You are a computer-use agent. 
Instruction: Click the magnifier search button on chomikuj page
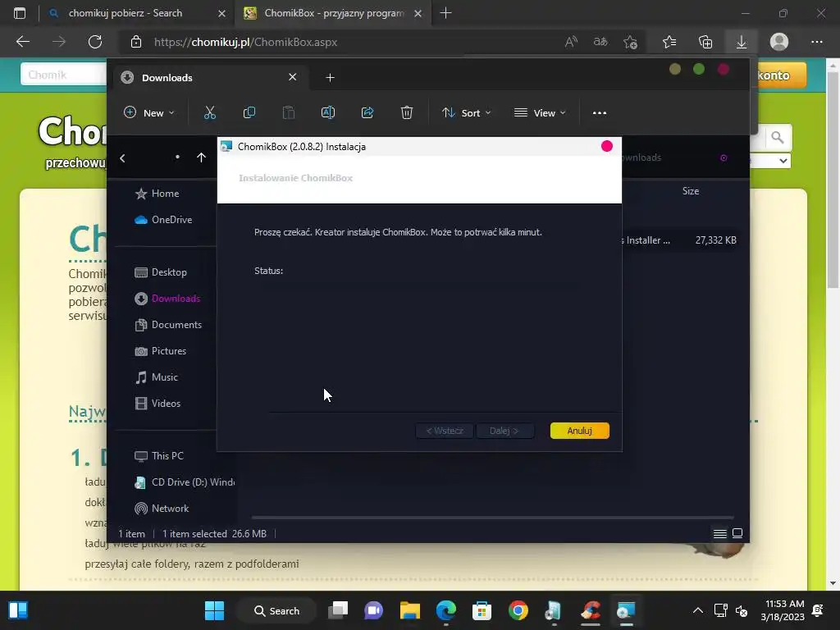click(x=778, y=138)
